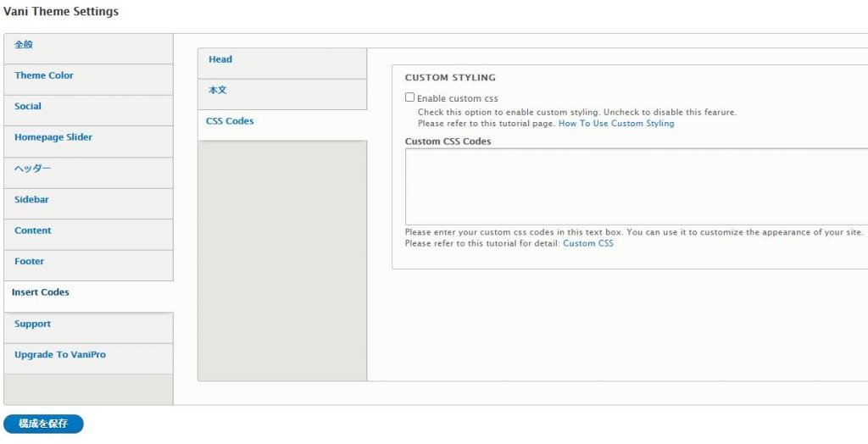Open the Social settings tab

88,110
